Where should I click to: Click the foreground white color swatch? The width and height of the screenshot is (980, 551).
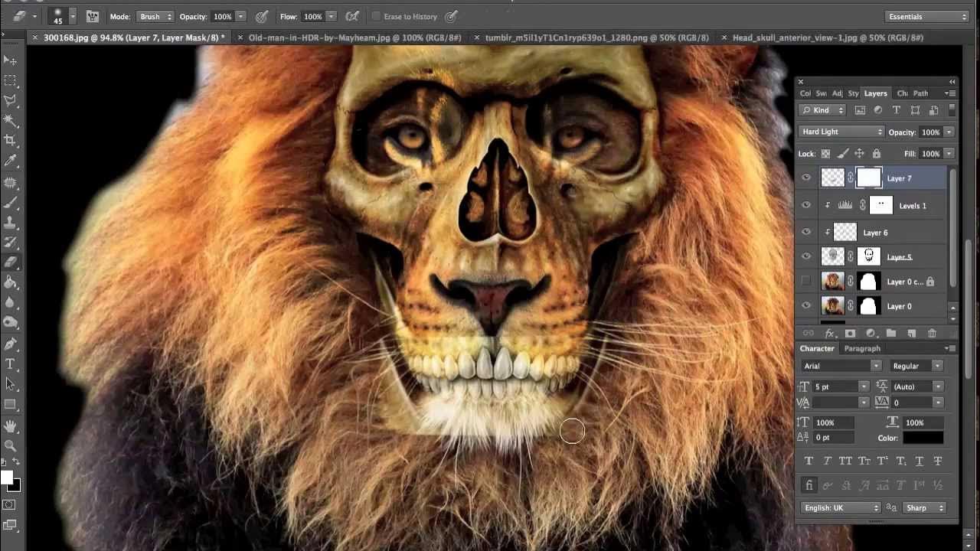point(7,478)
